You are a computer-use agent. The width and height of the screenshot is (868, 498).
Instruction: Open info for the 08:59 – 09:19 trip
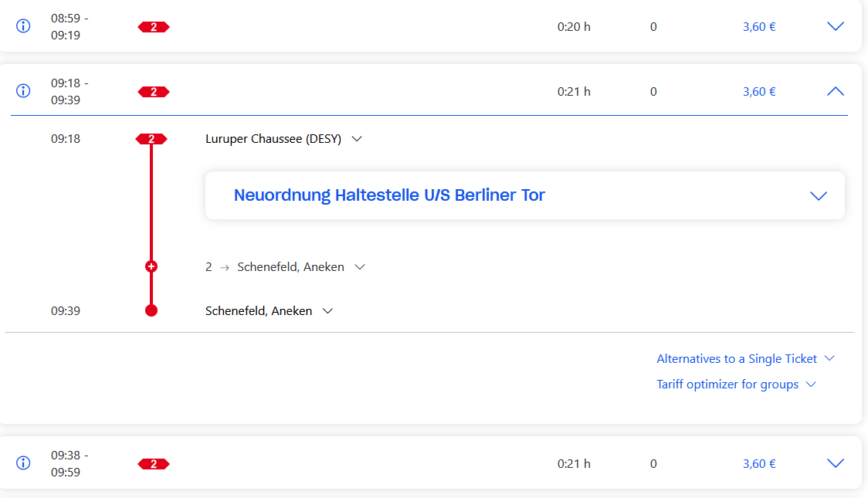[23, 26]
